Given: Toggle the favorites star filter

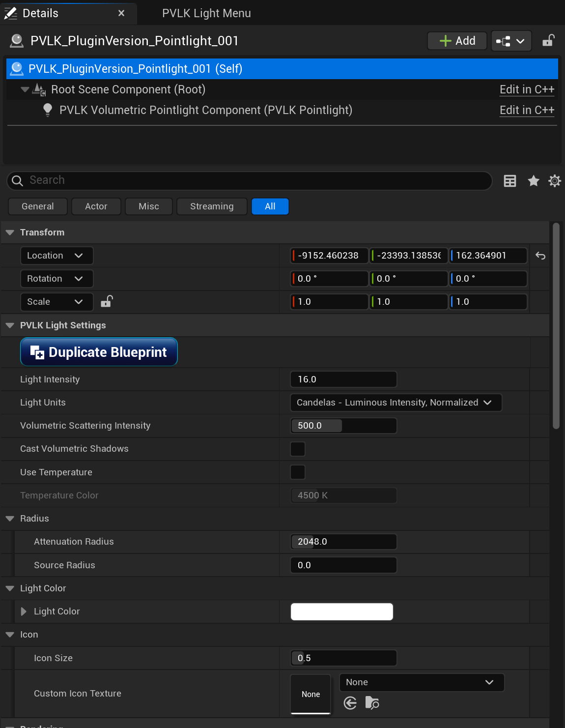Looking at the screenshot, I should tap(534, 181).
